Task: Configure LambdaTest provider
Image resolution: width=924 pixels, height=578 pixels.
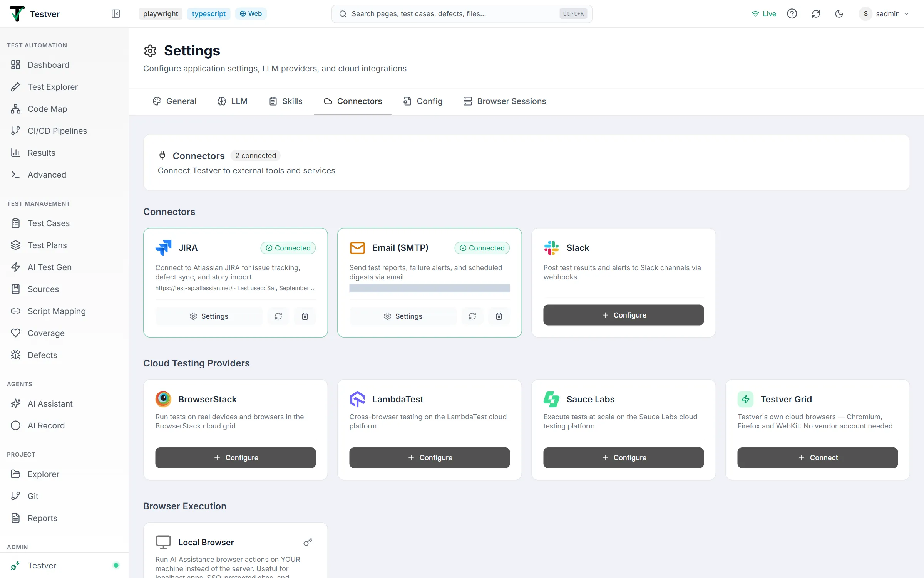Action: (x=429, y=458)
